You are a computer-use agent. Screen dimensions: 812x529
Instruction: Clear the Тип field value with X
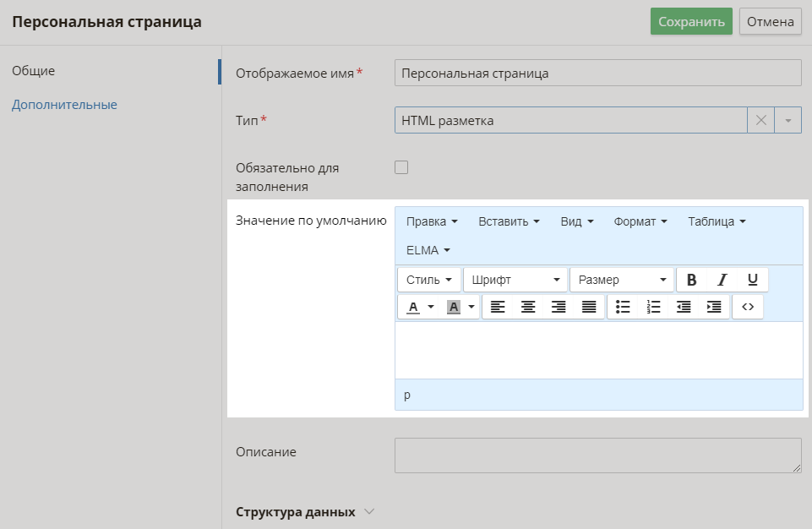760,120
